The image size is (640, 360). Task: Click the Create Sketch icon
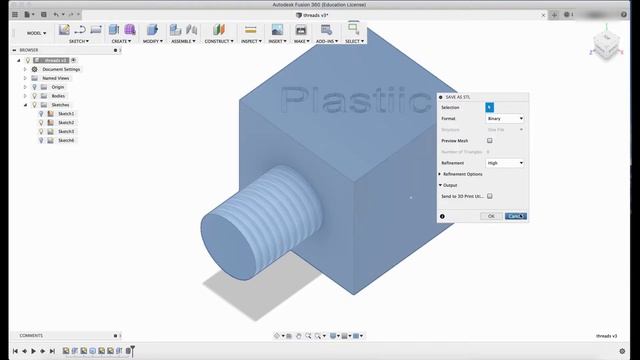(x=64, y=30)
